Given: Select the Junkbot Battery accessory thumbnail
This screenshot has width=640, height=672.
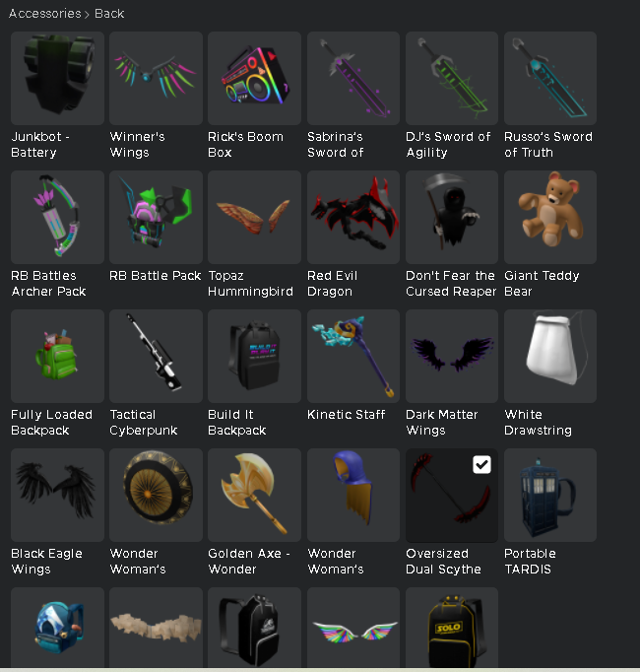Looking at the screenshot, I should (57, 78).
